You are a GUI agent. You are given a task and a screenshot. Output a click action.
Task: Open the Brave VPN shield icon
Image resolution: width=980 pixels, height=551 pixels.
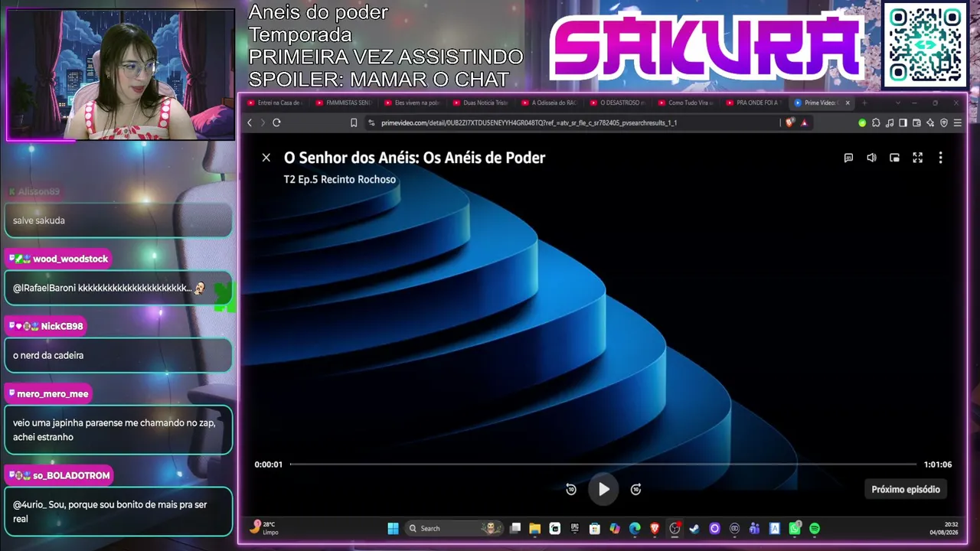(x=944, y=122)
